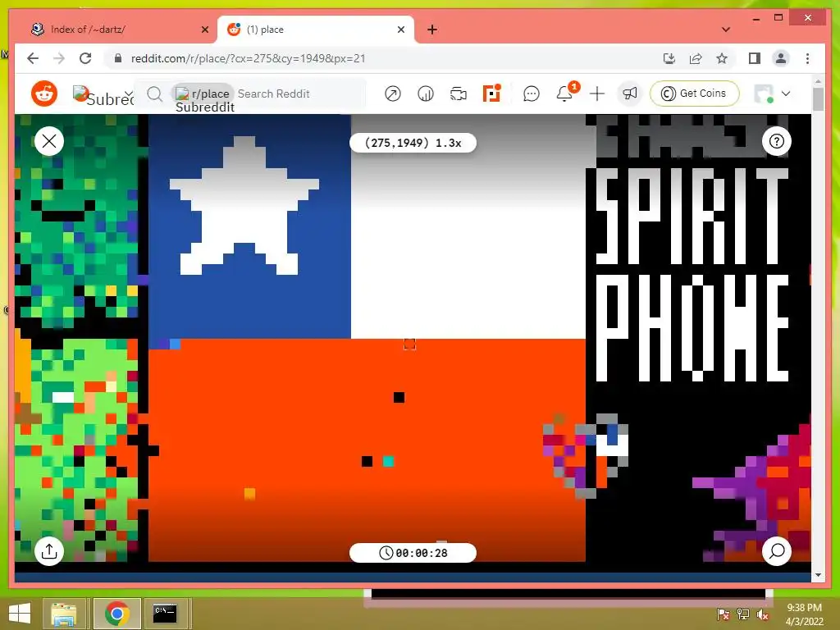The image size is (840, 630).
Task: Open a new browser tab
Action: pos(432,30)
